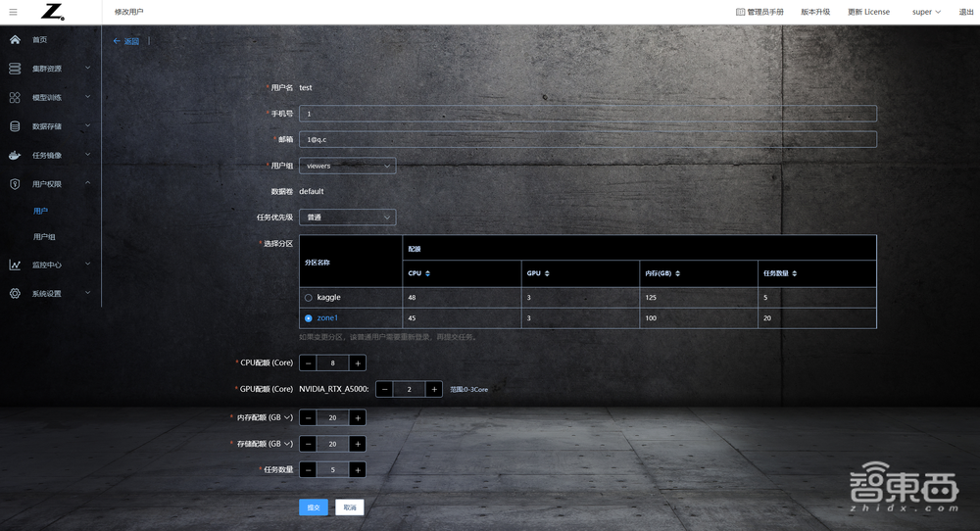
Task: Click the 任务镜像 docker whale icon
Action: pos(15,155)
